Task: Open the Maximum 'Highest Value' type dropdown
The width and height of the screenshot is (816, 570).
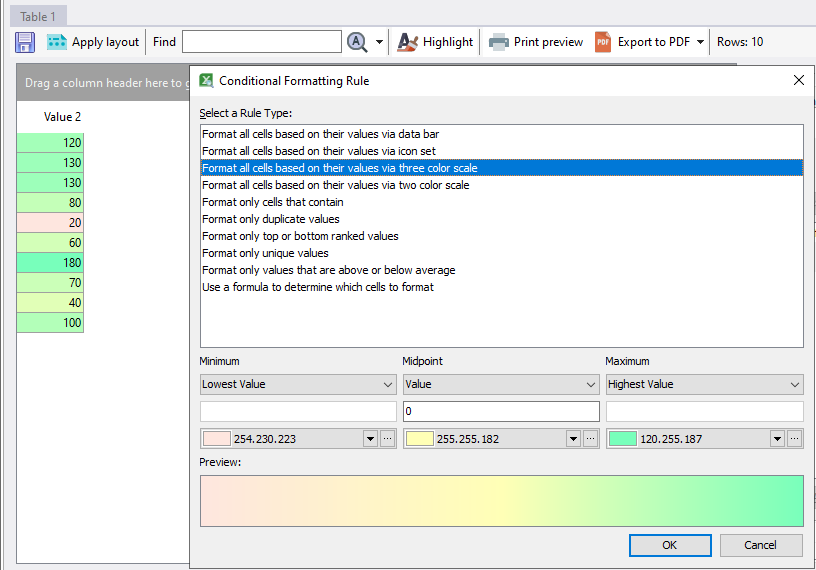Action: (704, 384)
